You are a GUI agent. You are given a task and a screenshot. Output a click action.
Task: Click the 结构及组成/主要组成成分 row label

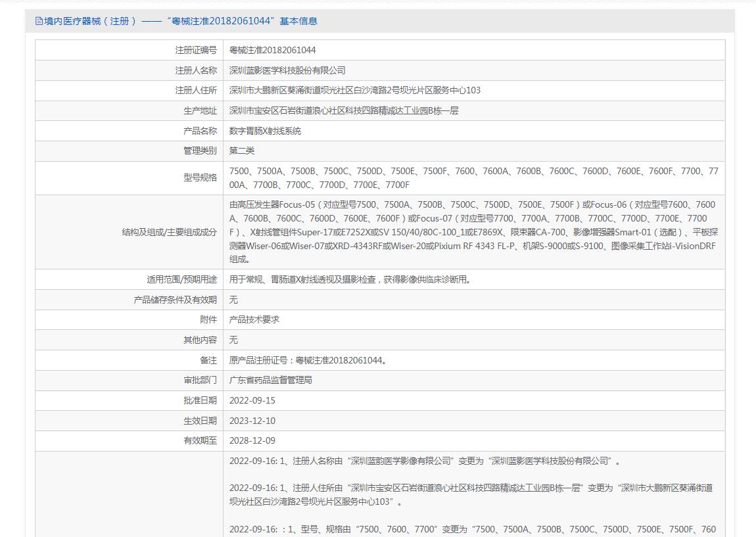[169, 232]
